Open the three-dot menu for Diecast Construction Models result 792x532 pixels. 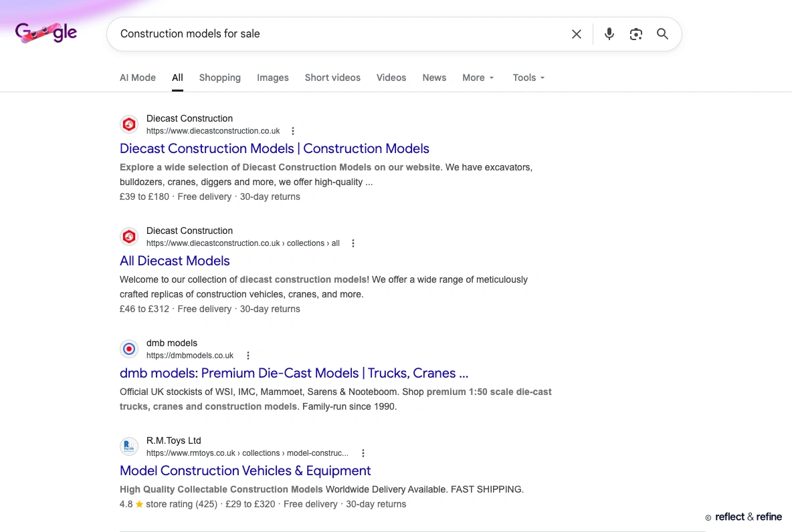pyautogui.click(x=293, y=131)
